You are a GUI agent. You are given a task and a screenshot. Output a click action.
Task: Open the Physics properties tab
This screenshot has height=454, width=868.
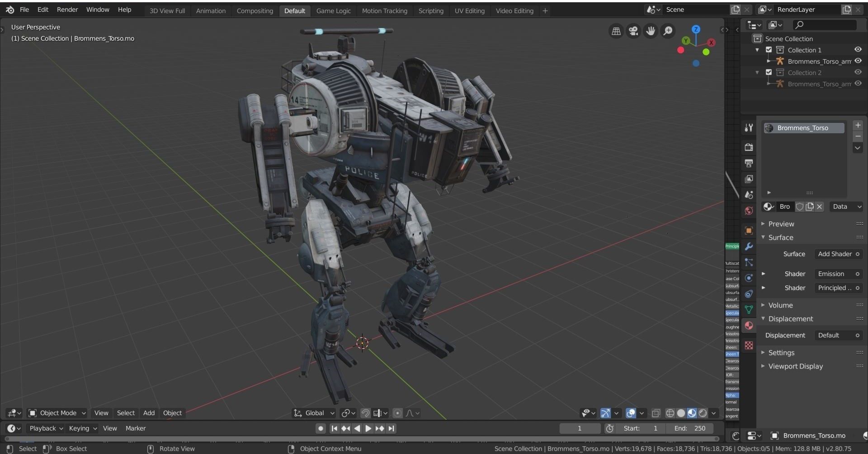(x=749, y=278)
